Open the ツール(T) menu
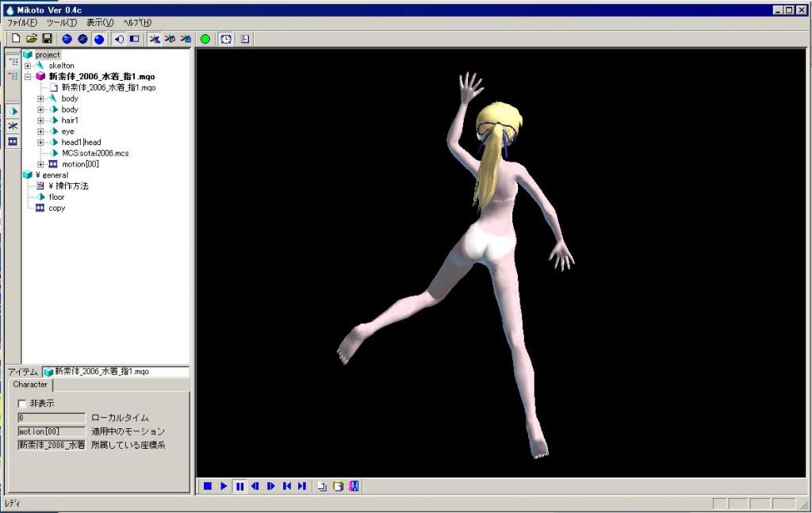 62,22
